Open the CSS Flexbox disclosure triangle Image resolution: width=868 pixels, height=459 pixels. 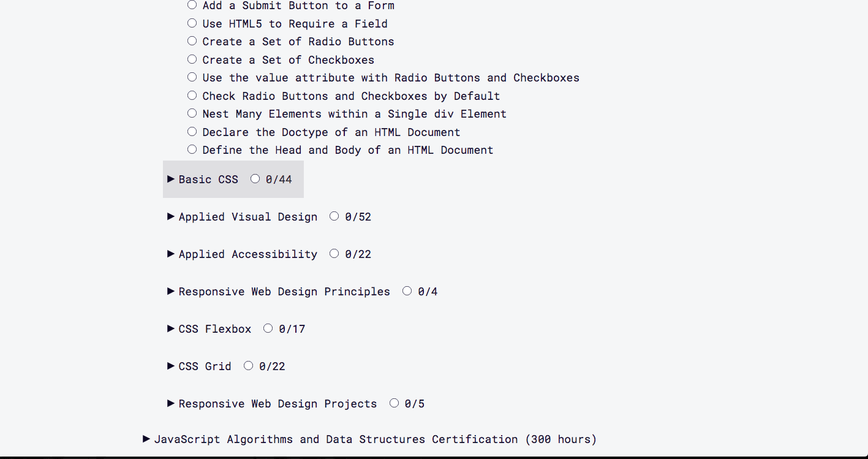tap(171, 328)
